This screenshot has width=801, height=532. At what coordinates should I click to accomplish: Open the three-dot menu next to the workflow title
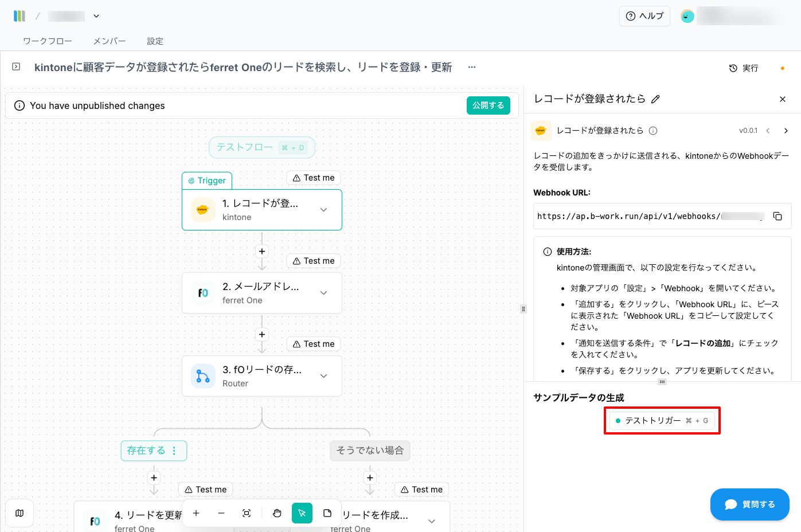click(x=472, y=67)
